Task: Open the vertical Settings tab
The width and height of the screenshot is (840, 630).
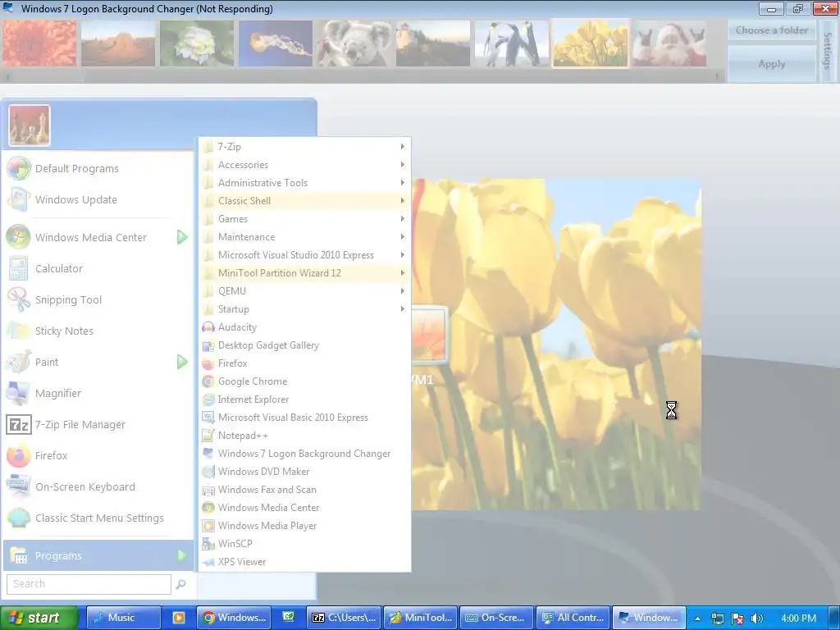Action: (829, 51)
